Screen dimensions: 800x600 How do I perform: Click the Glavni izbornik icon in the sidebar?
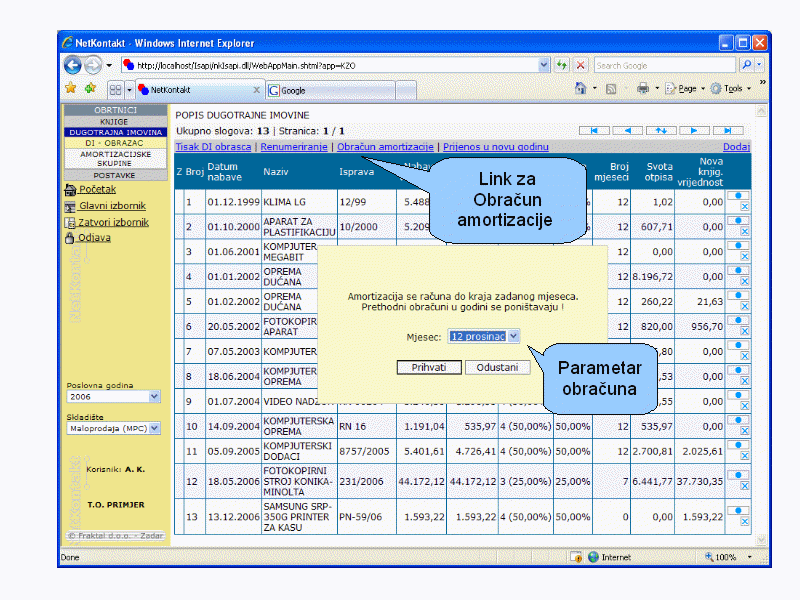pos(70,207)
